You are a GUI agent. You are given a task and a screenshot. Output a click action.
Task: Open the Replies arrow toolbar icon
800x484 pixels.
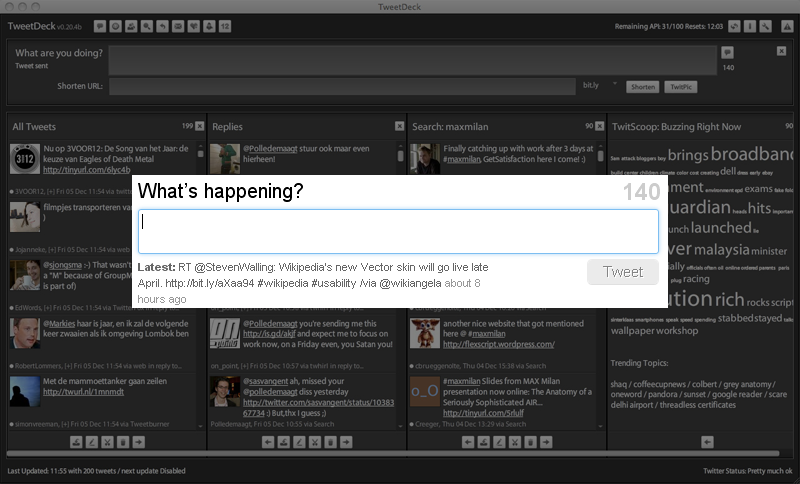tap(162, 26)
